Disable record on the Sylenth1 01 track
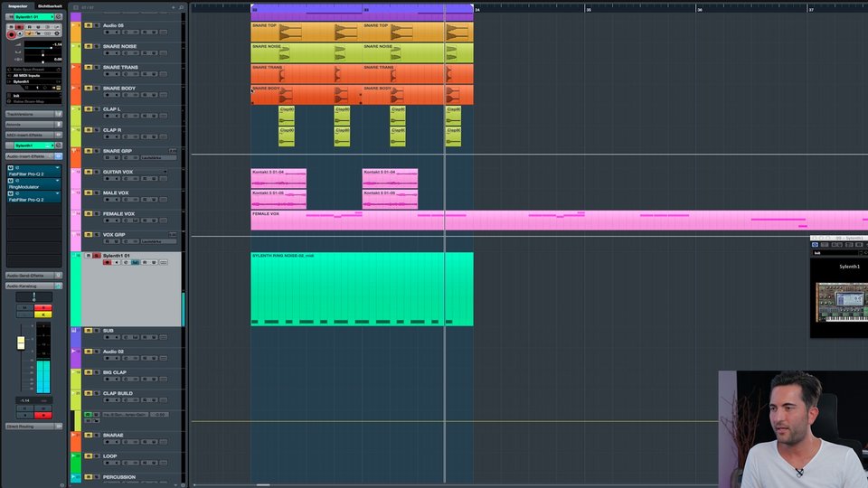The height and width of the screenshot is (488, 868). [x=108, y=262]
